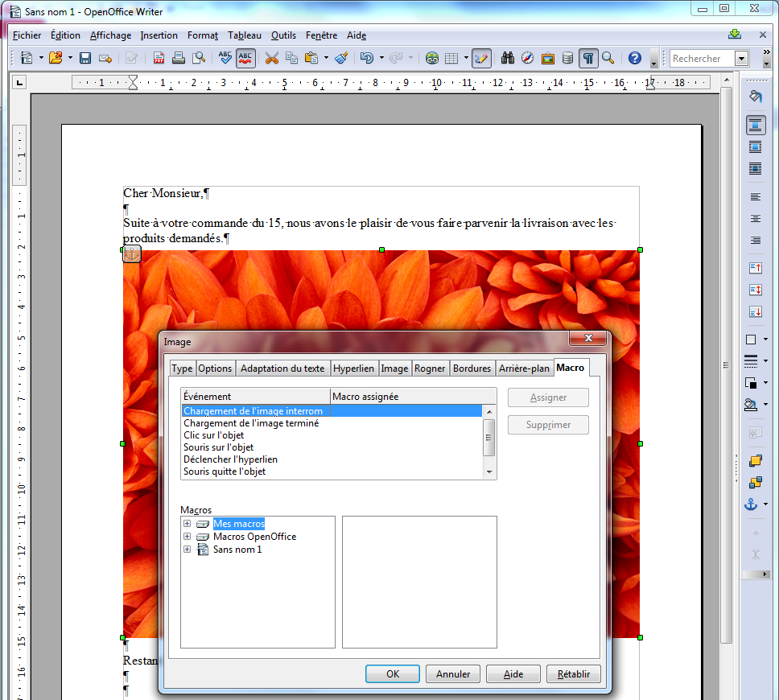
Task: Click the Zoom magnifier icon
Action: pos(608,58)
